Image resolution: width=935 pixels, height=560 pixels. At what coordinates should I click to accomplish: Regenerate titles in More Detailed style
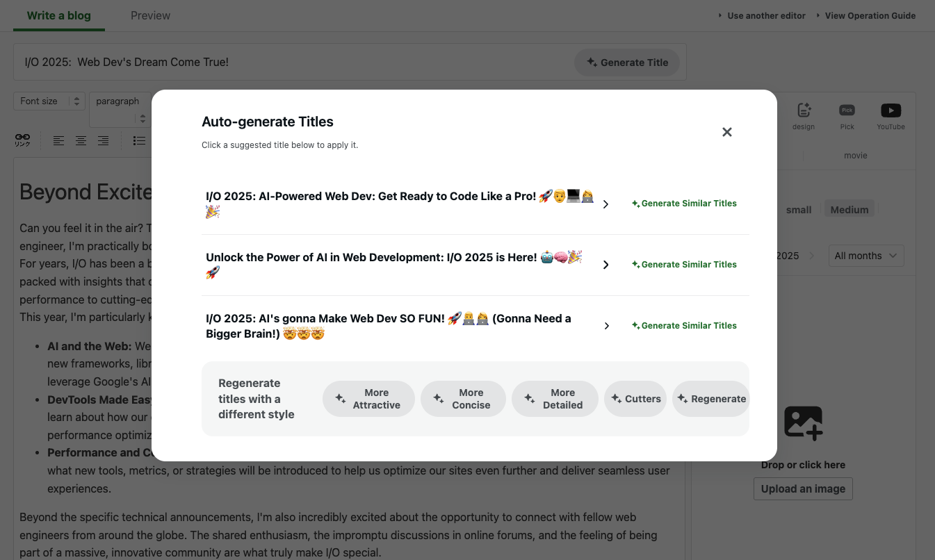(x=555, y=399)
